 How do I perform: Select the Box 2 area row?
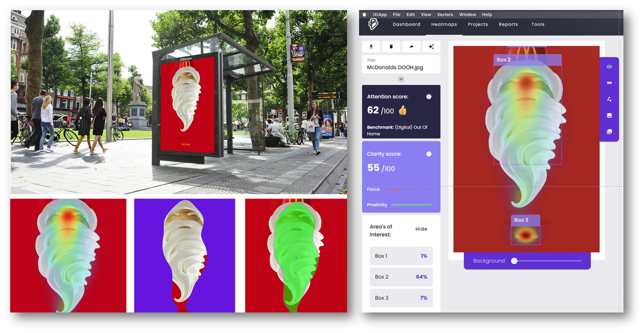point(401,277)
